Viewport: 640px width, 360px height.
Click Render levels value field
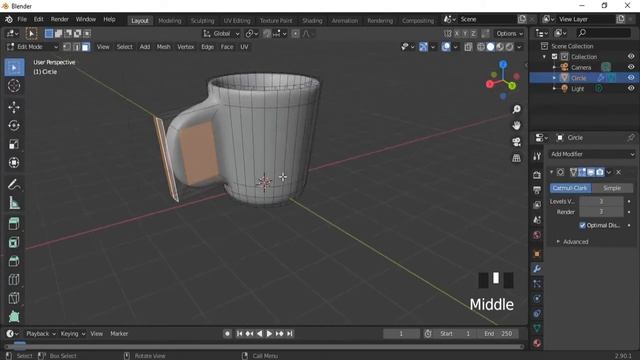(601, 212)
